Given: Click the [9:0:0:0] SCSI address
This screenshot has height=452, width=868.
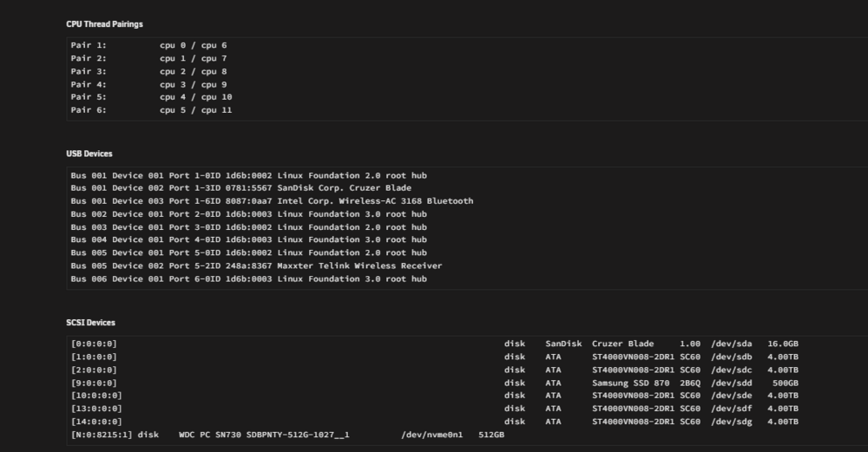Looking at the screenshot, I should click(x=94, y=383).
